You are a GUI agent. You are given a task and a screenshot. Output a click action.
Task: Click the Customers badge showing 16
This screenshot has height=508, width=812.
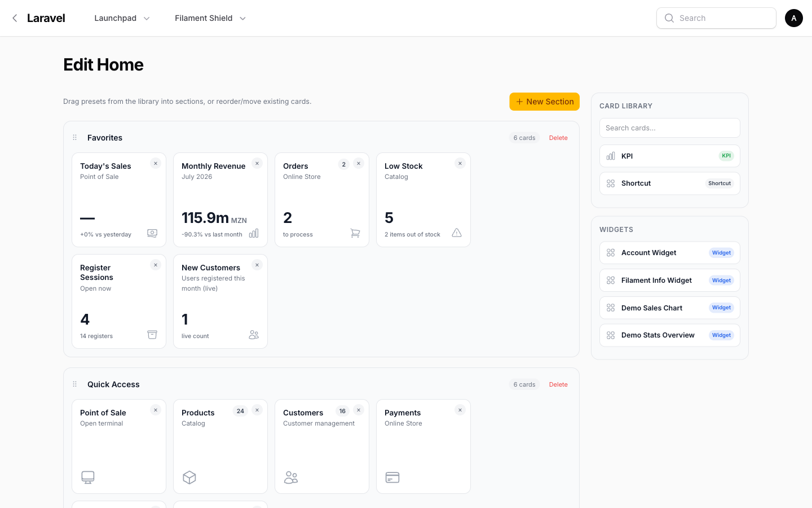tap(343, 411)
